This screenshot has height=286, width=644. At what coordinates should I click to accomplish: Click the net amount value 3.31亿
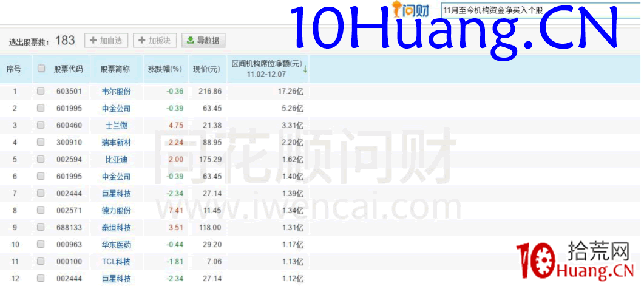click(x=293, y=126)
